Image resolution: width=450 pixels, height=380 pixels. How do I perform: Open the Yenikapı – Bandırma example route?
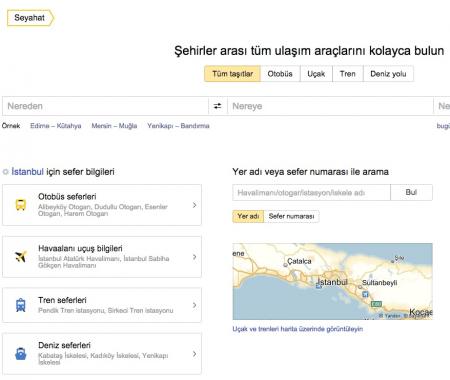[x=178, y=126]
